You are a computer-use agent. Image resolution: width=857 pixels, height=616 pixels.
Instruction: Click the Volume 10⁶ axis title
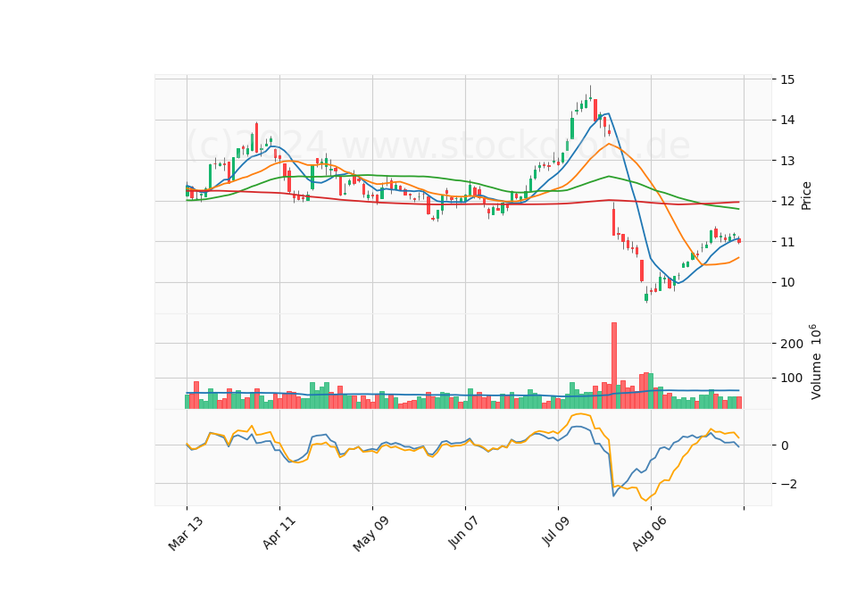tap(815, 362)
